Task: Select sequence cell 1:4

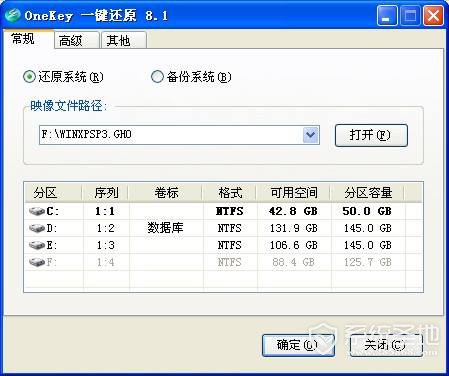Action: (x=105, y=262)
